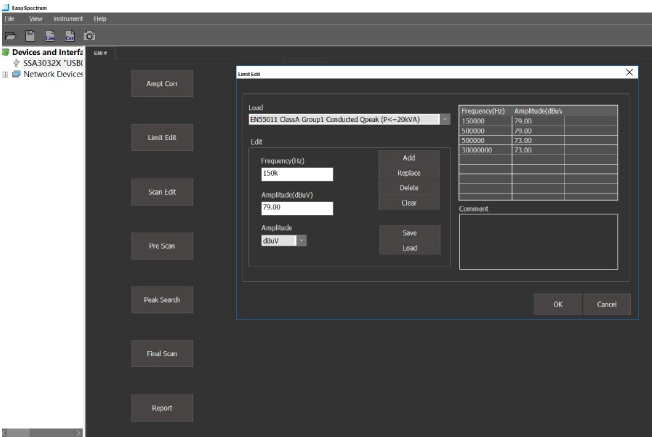Select Network Devices in the tree

click(53, 74)
